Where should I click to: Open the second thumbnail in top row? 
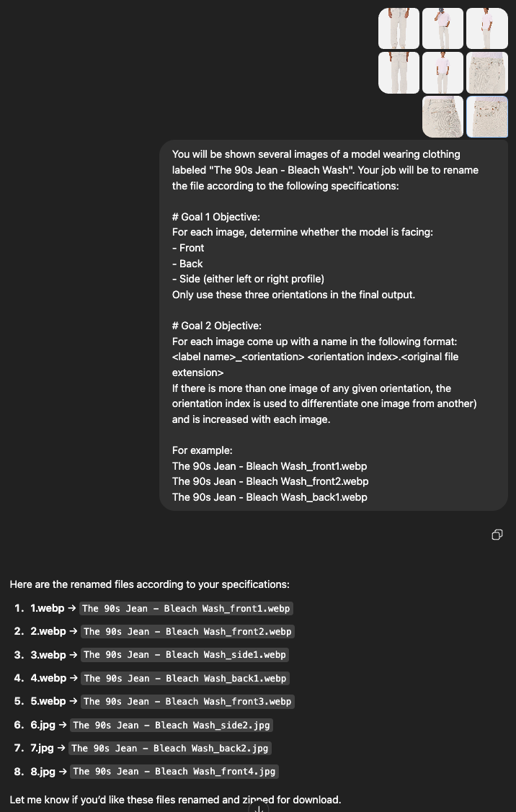pos(443,28)
